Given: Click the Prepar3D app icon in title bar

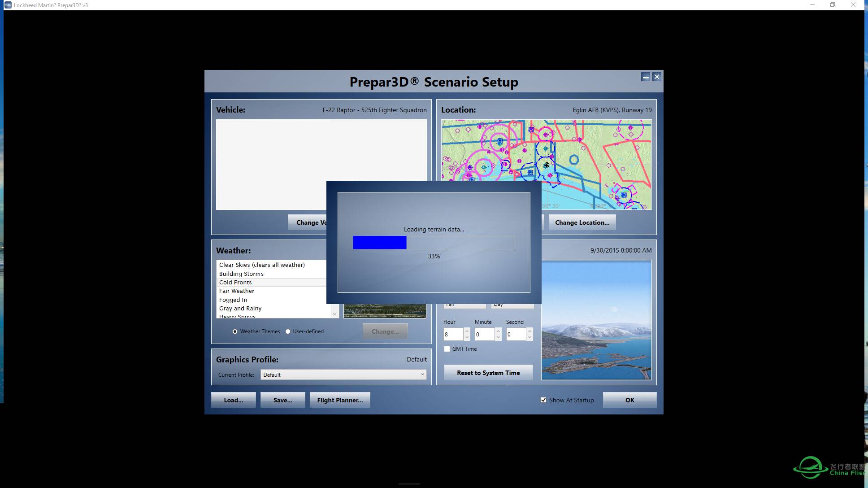Looking at the screenshot, I should 8,5.
